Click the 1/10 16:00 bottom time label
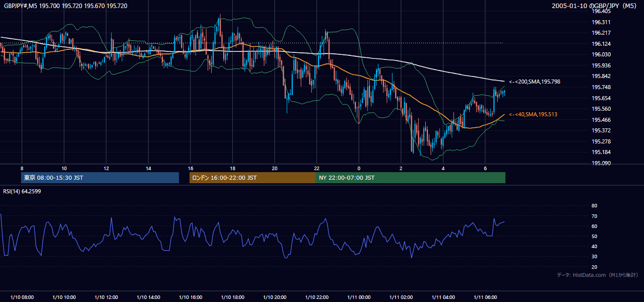 tap(190, 297)
